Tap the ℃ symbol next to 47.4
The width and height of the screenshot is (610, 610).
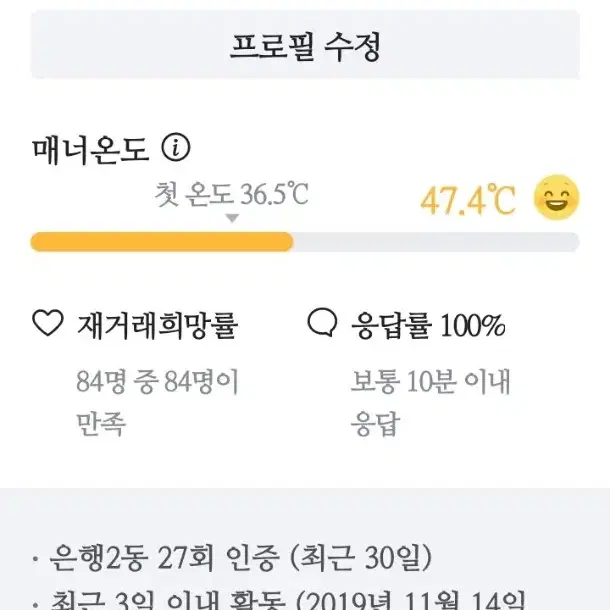501,200
